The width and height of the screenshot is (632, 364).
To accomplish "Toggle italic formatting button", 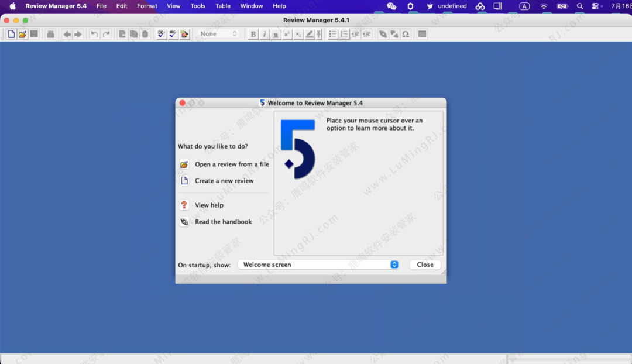I will pos(264,34).
